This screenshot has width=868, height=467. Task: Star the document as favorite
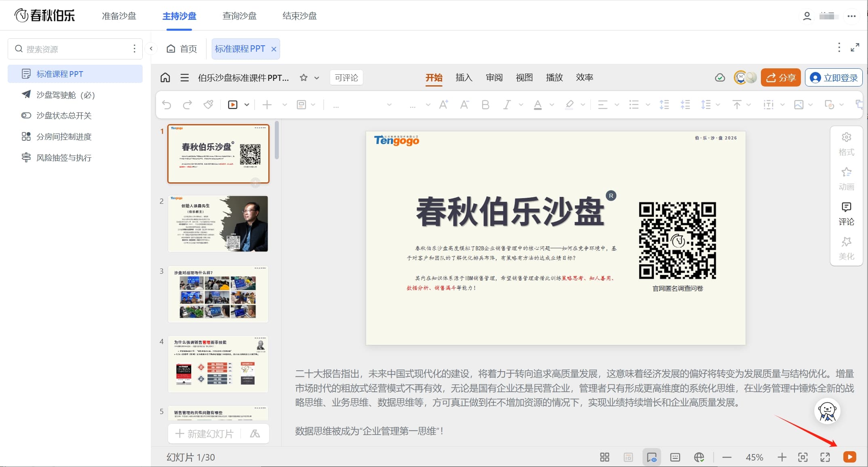click(x=303, y=78)
